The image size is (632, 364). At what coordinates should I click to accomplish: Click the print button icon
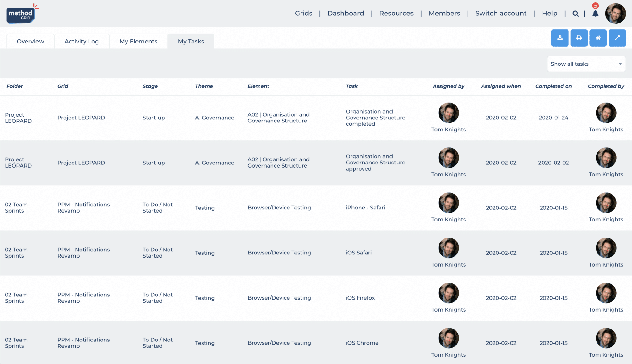(x=579, y=38)
